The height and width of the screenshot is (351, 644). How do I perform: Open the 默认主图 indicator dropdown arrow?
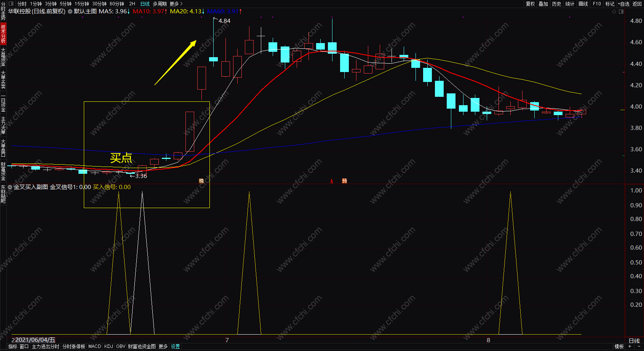pos(70,11)
